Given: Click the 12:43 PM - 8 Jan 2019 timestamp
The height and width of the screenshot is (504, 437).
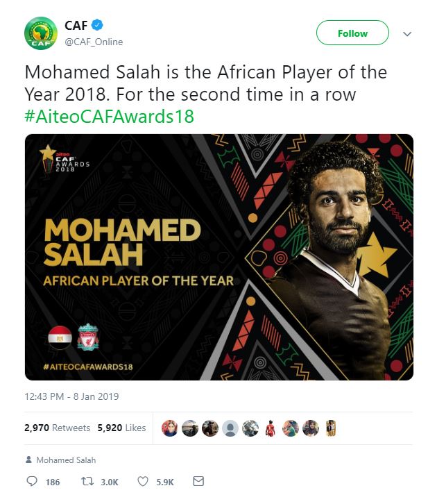Looking at the screenshot, I should pos(71,396).
